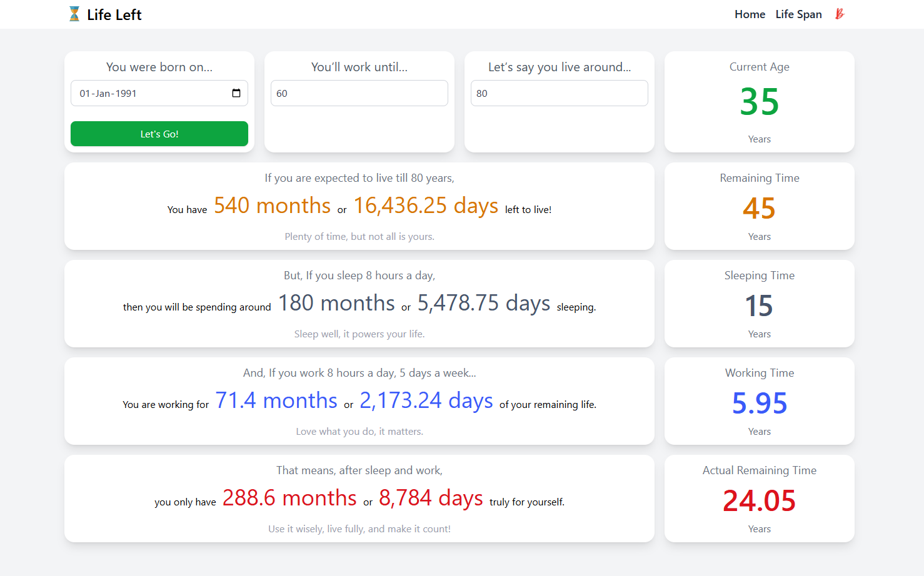Open the calendar picker for birth date

click(236, 93)
